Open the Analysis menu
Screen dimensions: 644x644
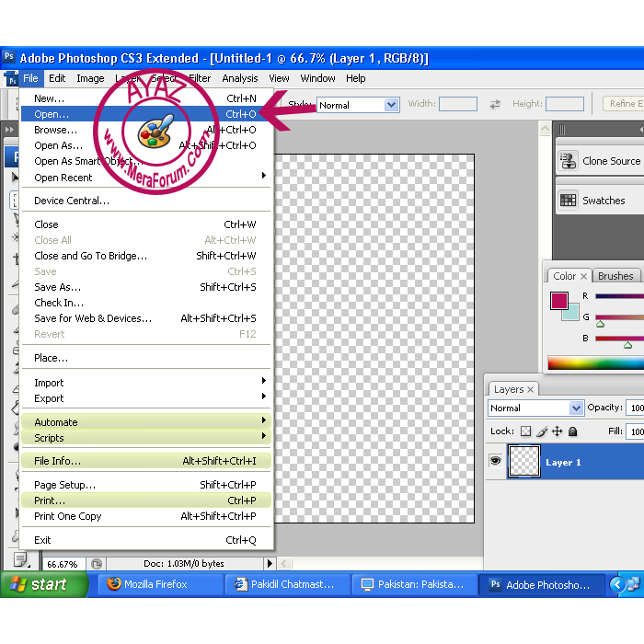point(240,78)
